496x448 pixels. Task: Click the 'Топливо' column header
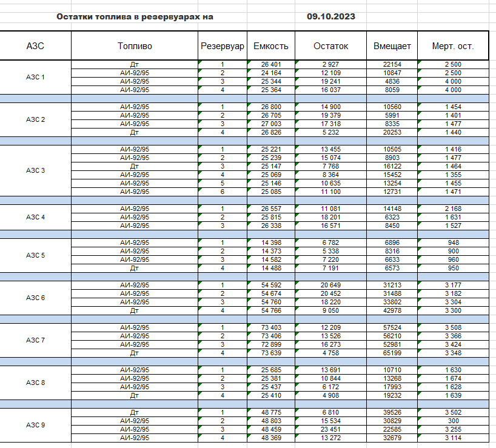(135, 46)
